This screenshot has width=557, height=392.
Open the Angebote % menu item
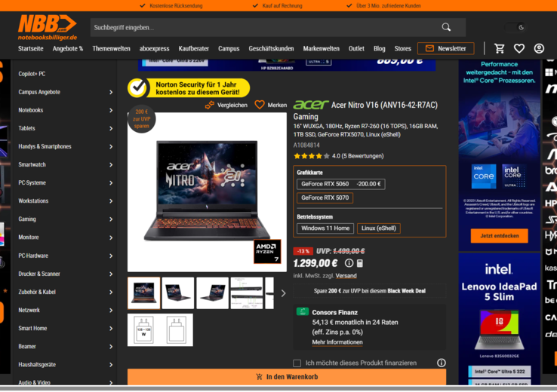(68, 48)
